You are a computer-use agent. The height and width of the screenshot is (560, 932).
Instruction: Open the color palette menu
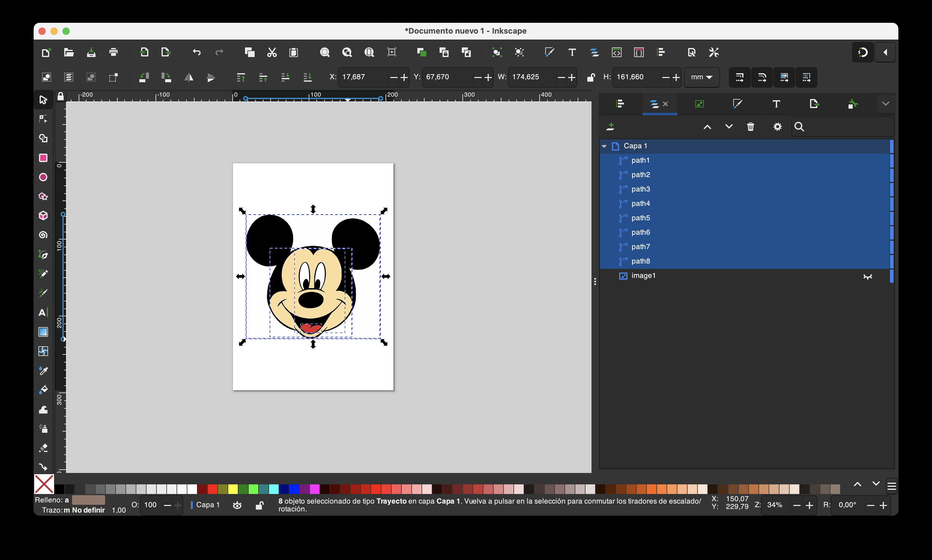[891, 486]
